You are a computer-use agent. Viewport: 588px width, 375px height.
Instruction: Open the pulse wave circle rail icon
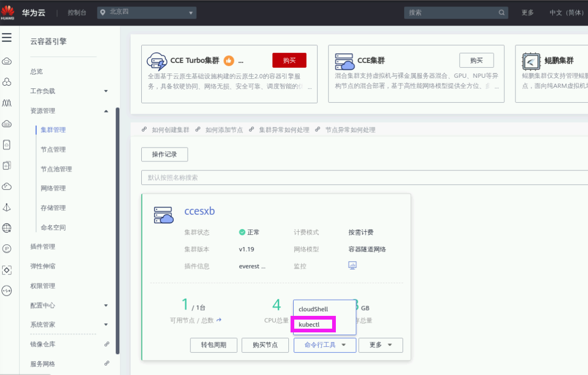point(7,291)
